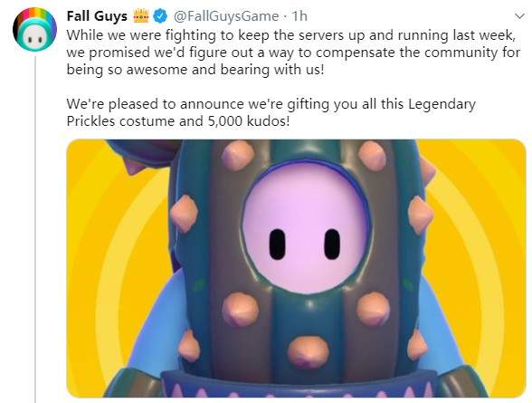Open the Prickles cactus costume image
The height and width of the screenshot is (403, 532).
(x=296, y=268)
